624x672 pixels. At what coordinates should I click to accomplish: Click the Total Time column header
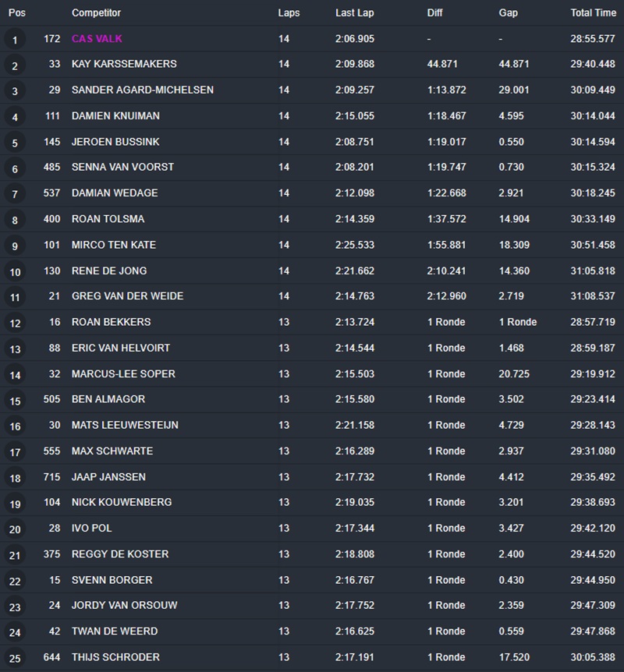click(x=593, y=13)
